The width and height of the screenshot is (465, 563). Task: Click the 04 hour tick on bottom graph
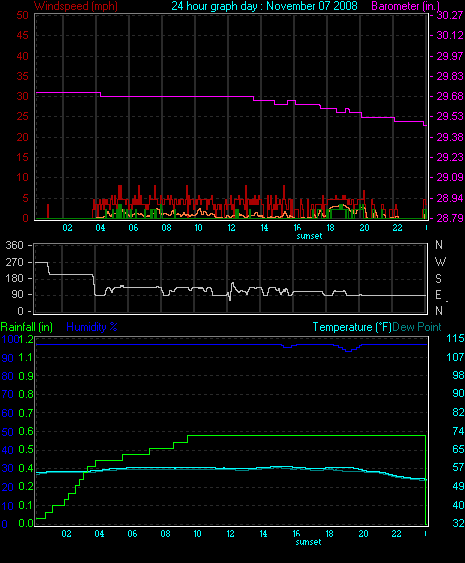[x=99, y=534]
